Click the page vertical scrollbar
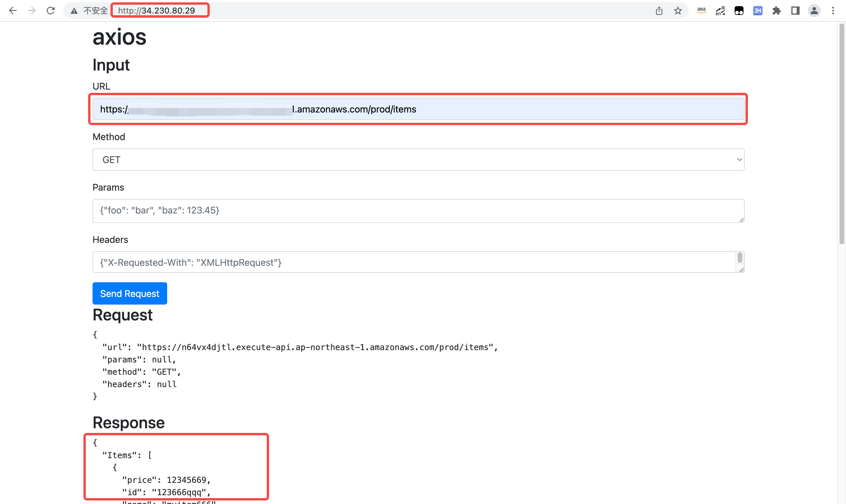Image resolution: width=846 pixels, height=504 pixels. point(842,134)
